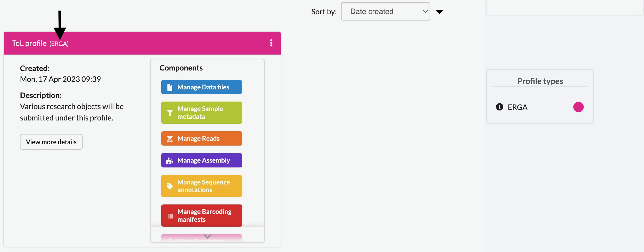Click the ERGA info circle icon
This screenshot has height=252, width=644.
coord(500,107)
